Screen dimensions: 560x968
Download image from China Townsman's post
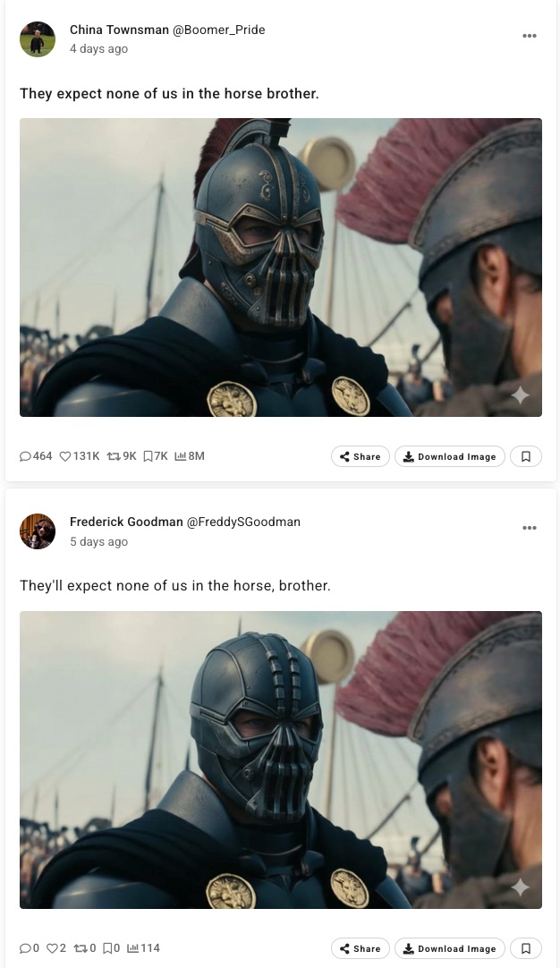(449, 456)
